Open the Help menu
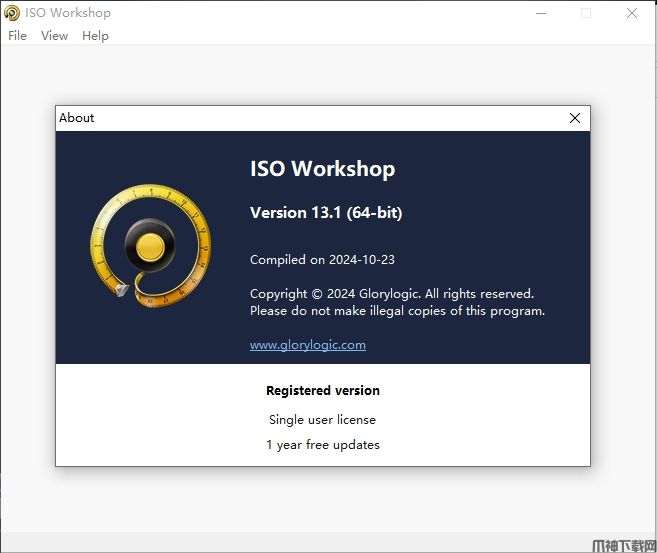This screenshot has height=553, width=657. [95, 36]
